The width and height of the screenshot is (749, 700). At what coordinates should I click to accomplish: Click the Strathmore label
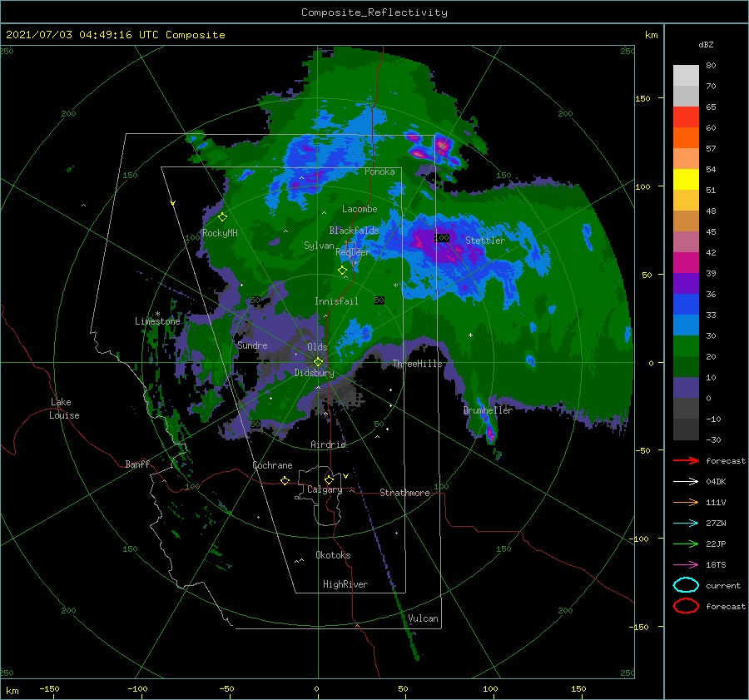pyautogui.click(x=404, y=493)
